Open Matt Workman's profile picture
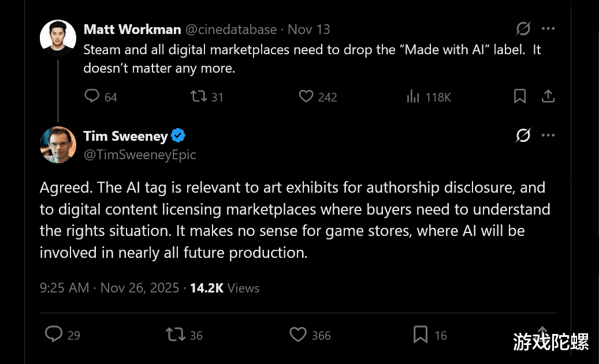 pos(58,37)
